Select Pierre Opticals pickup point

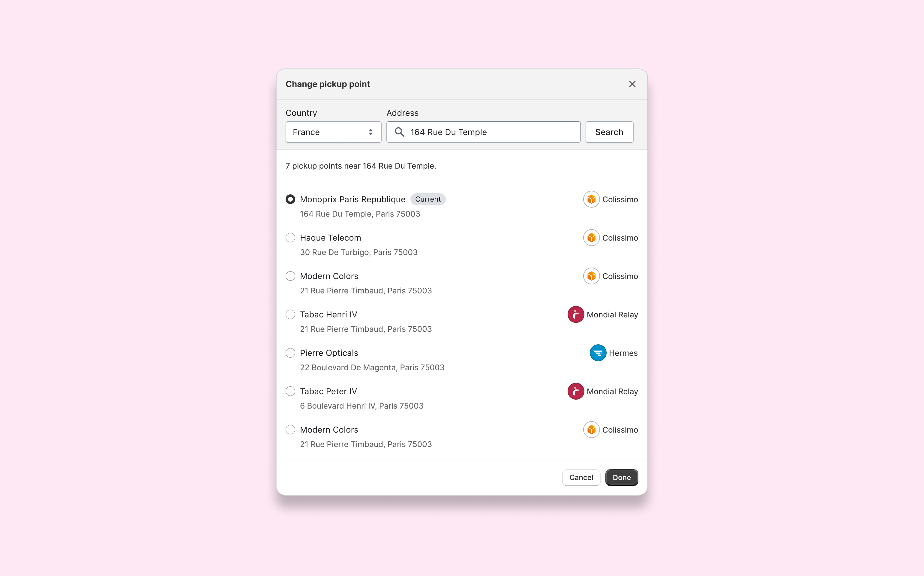290,352
